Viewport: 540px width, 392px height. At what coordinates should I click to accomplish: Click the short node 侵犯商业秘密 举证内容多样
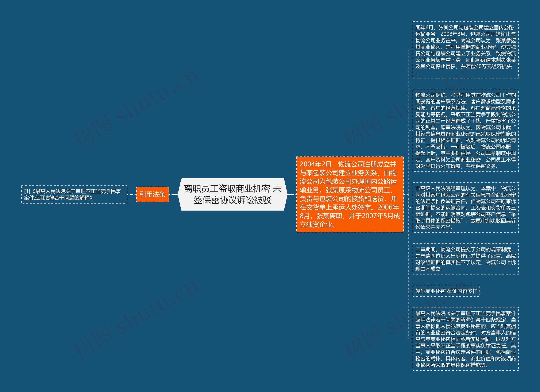[446, 291]
